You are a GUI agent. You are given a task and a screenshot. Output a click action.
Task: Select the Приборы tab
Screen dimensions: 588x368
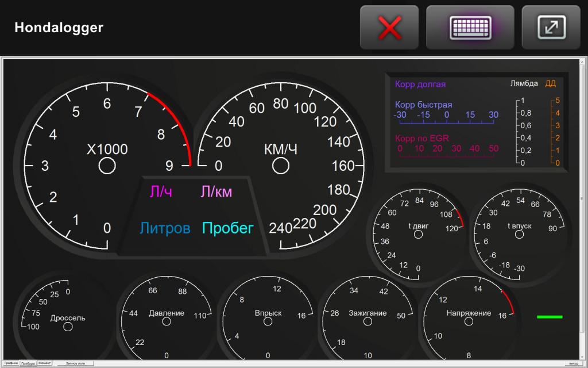pos(28,363)
